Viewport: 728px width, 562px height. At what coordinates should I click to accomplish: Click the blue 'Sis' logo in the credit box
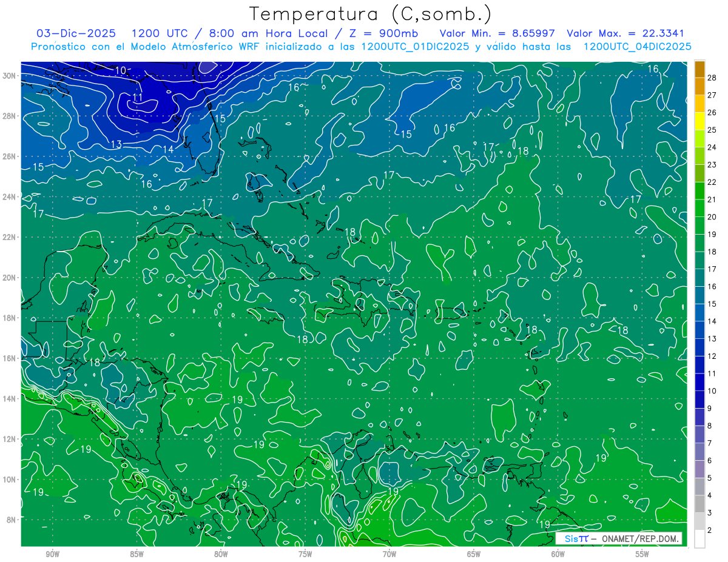coord(571,538)
